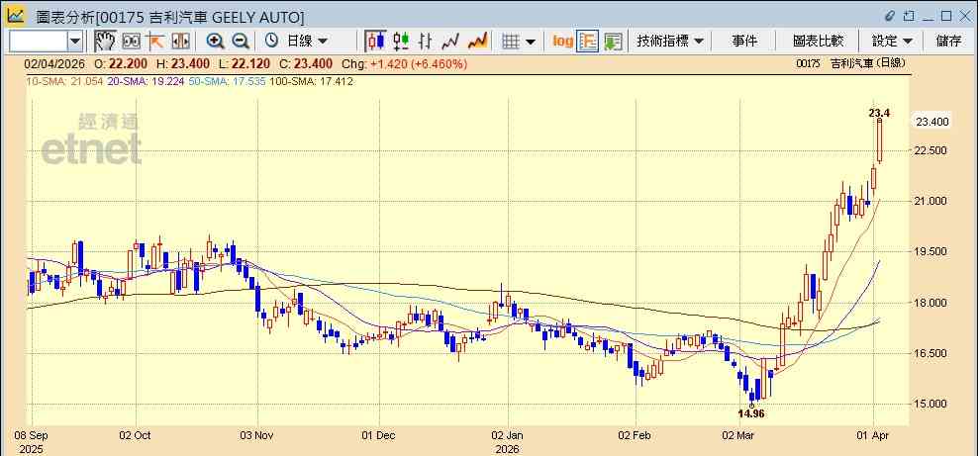Click the 14.96 low marker on chart
The image size is (980, 456).
750,413
